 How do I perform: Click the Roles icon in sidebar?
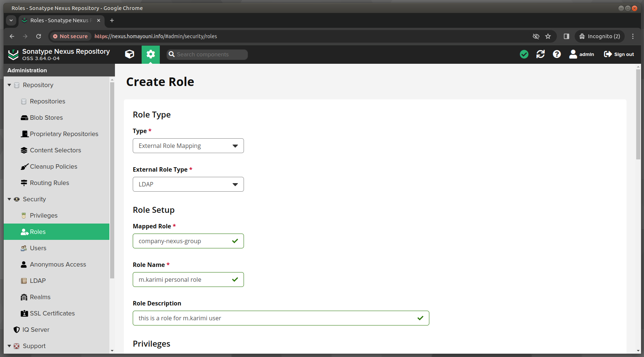tap(24, 232)
